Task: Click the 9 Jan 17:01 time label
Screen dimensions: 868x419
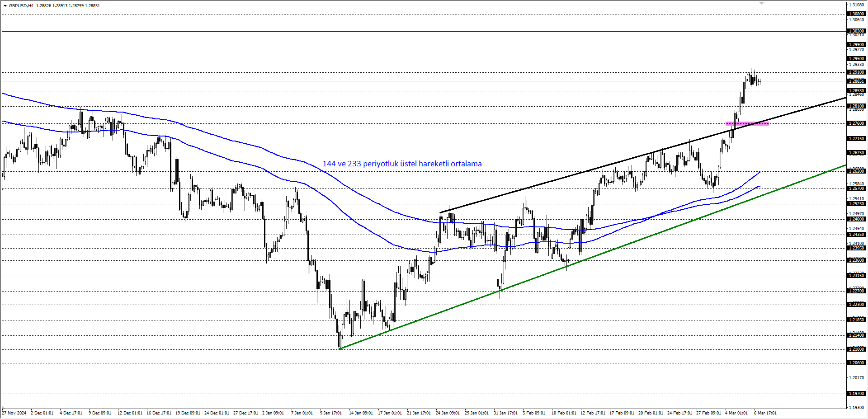Action: point(331,413)
